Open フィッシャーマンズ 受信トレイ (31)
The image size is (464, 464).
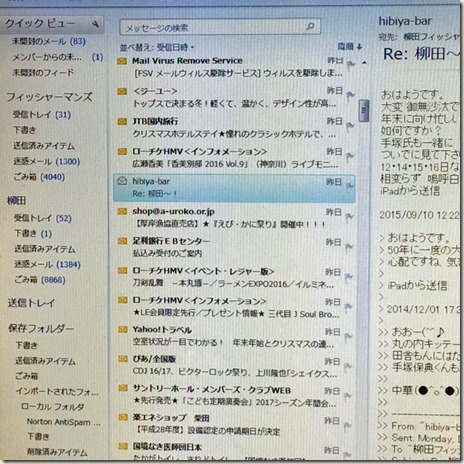point(42,115)
